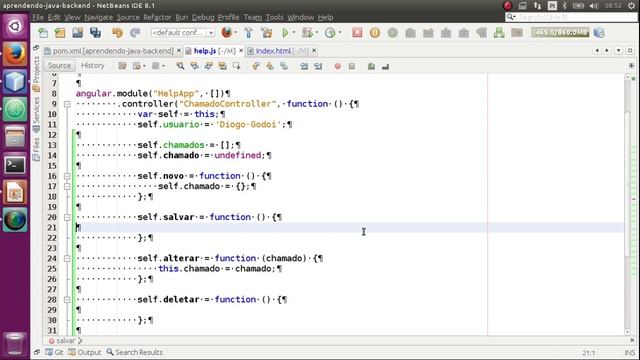Open the Navigate menu
The height and width of the screenshot is (360, 640).
click(x=98, y=17)
